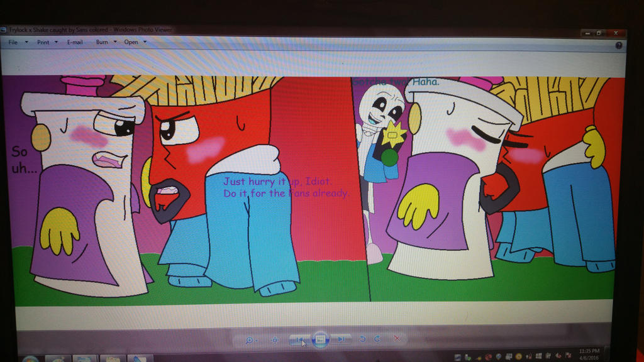Expand the Burn dropdown menu
Viewport: 644px width, 362px height.
click(105, 42)
